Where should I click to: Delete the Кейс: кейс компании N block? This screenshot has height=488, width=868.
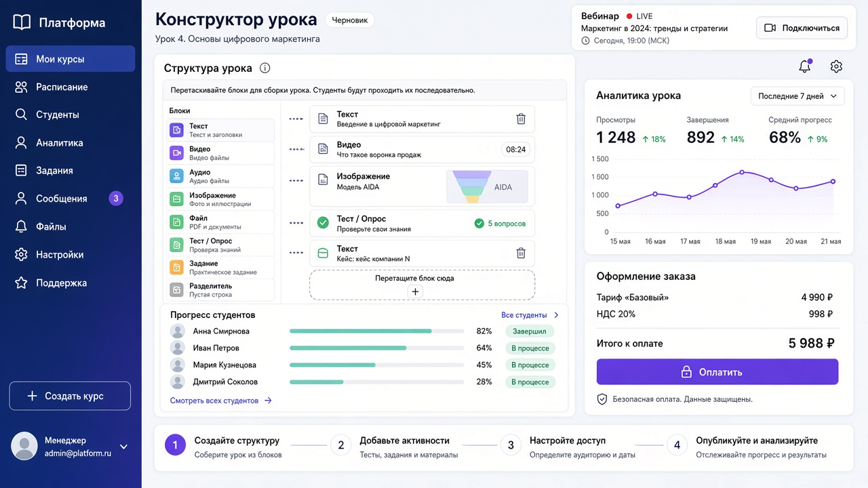(521, 253)
